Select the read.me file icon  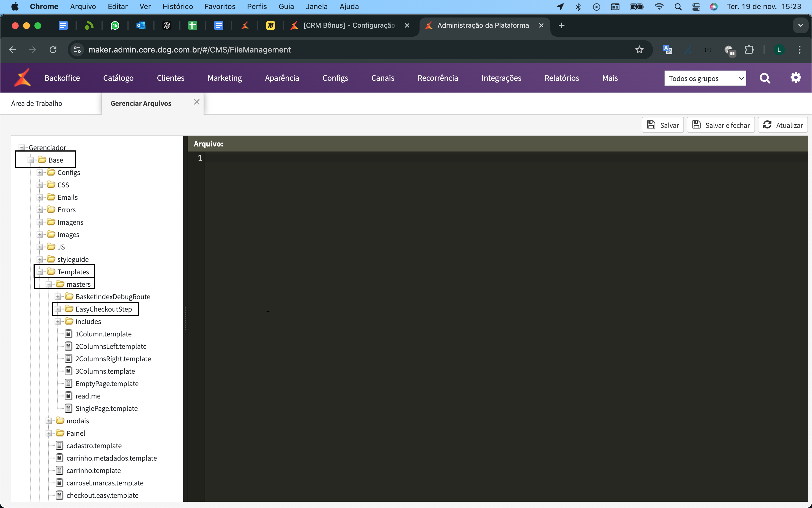[69, 396]
